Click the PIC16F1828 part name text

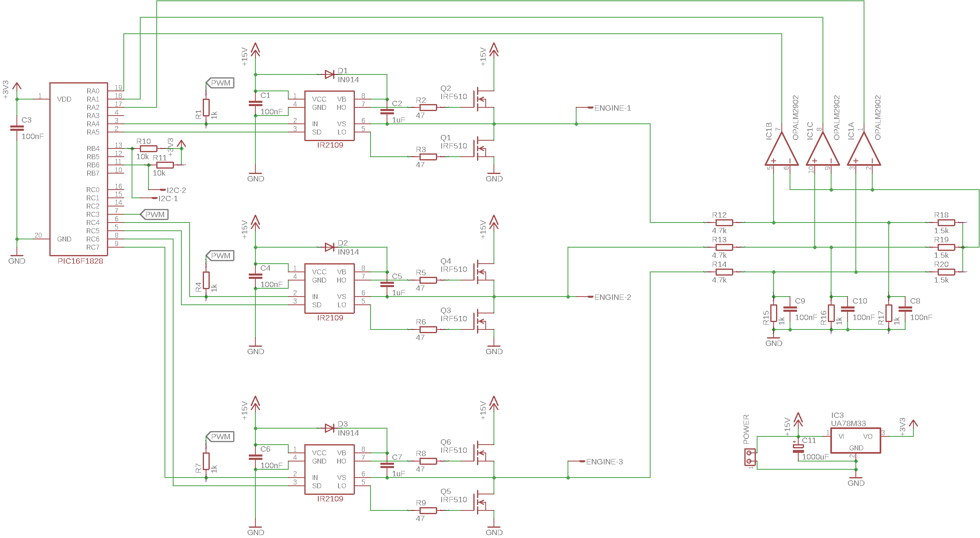80,261
